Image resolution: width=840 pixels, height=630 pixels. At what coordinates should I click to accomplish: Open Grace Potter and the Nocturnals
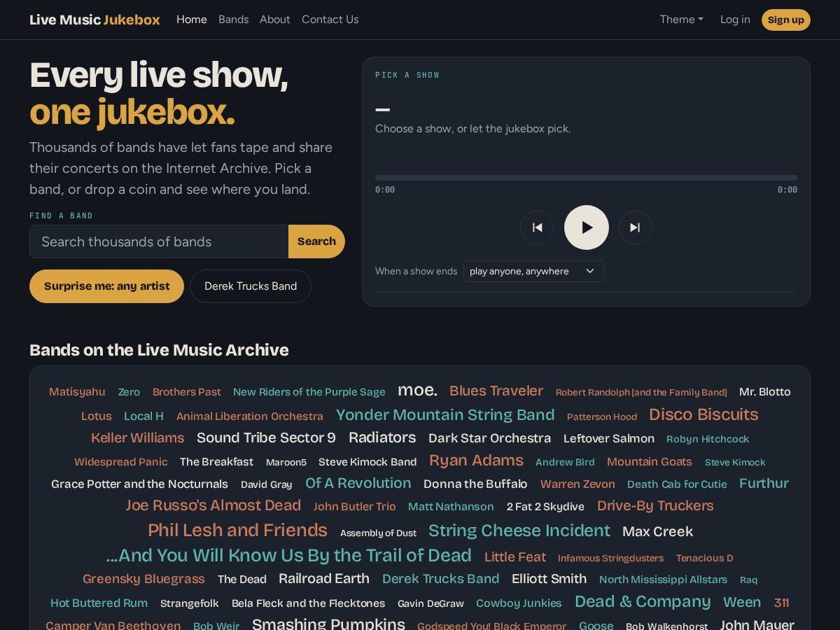coord(139,484)
